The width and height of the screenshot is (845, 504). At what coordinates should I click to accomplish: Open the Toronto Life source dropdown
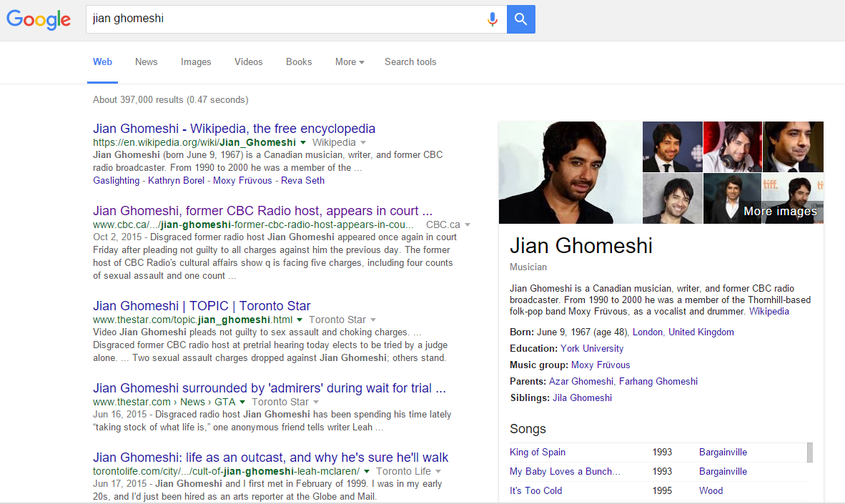tap(438, 472)
